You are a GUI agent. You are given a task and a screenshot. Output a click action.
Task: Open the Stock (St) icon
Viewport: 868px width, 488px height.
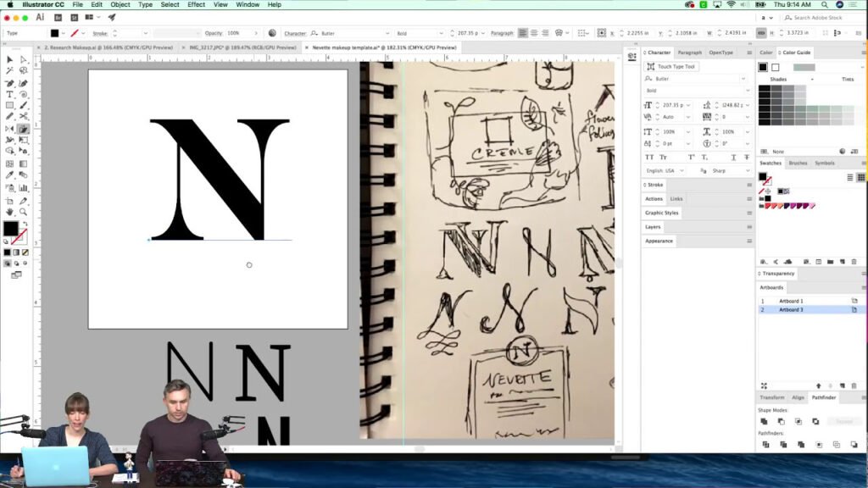(x=75, y=18)
